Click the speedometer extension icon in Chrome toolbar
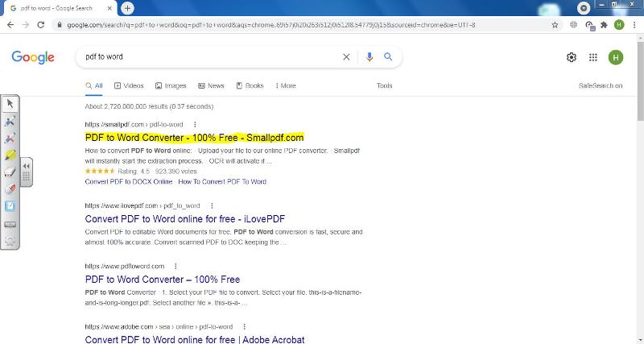 coord(589,26)
